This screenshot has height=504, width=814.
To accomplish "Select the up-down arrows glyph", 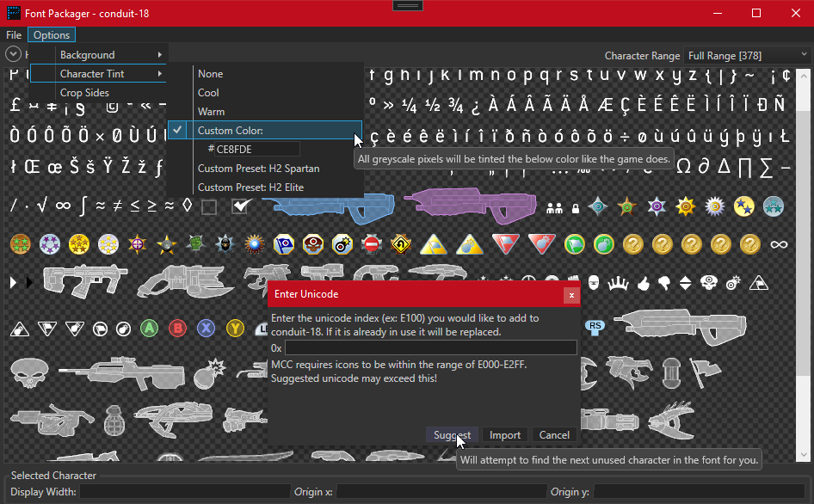I will (x=685, y=284).
